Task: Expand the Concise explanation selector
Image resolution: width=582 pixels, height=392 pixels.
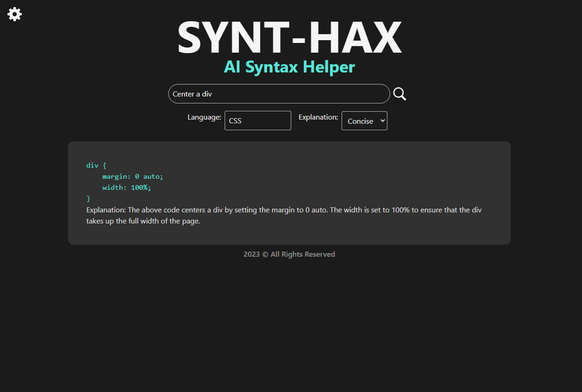Action: coord(364,121)
